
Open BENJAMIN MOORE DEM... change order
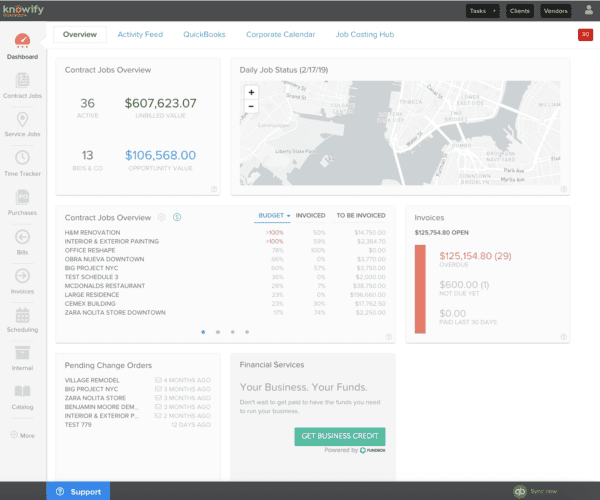tap(138, 407)
